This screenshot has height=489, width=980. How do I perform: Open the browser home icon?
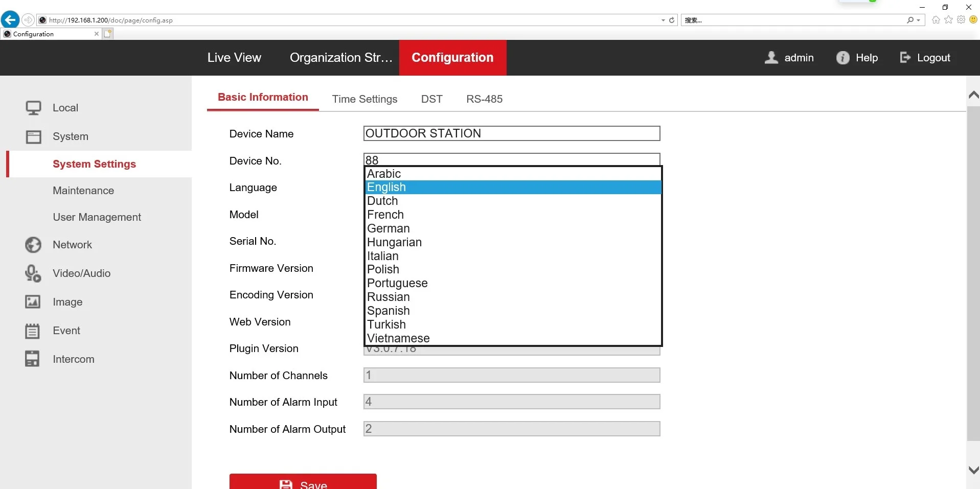[x=936, y=20]
